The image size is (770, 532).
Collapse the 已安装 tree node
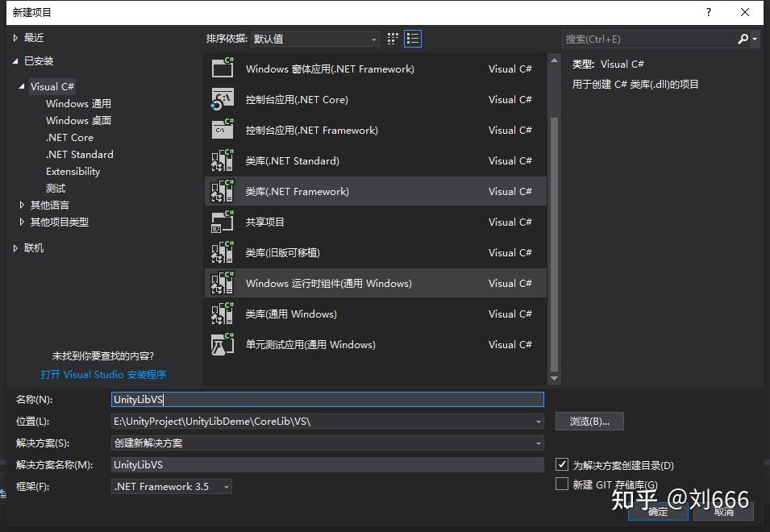[x=15, y=60]
